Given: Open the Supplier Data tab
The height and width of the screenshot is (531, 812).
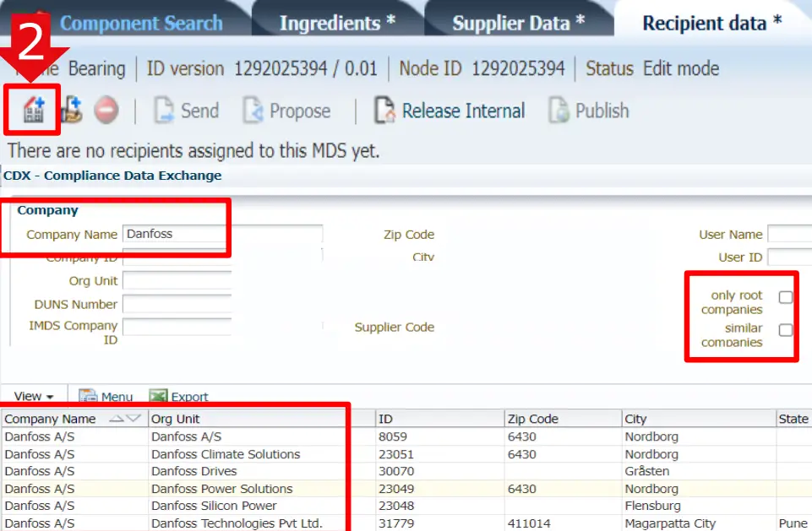Looking at the screenshot, I should pos(518,23).
